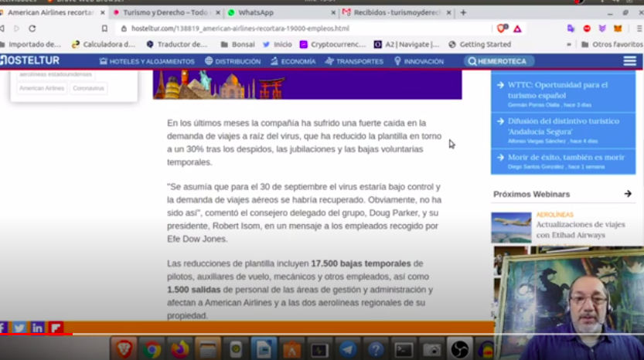This screenshot has height=360, width=644.
Task: Select the American Airlines tag
Action: coord(42,88)
